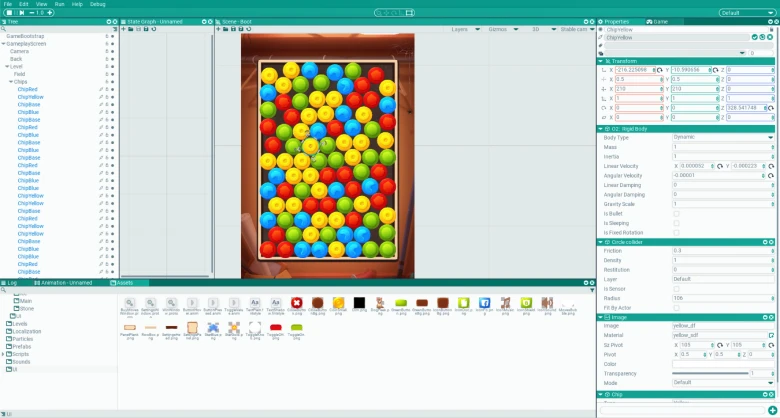Stop playback using the top-left stop button
780x418 pixels.
coord(8,12)
